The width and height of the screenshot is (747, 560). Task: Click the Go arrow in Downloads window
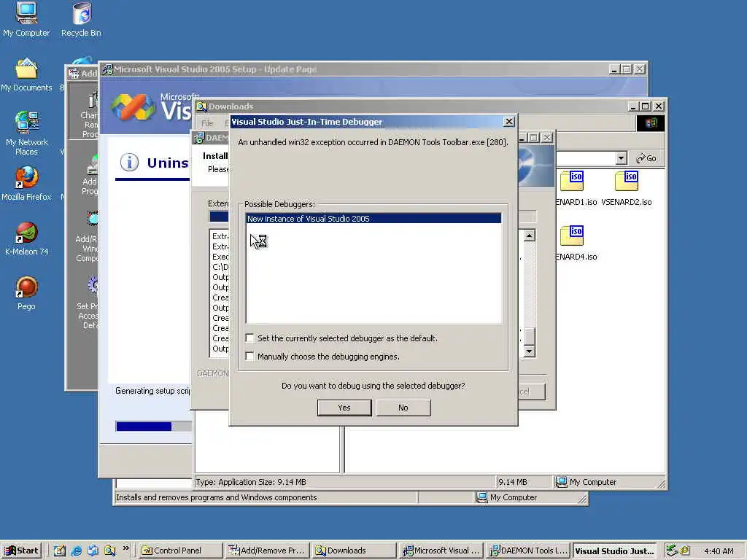[x=646, y=158]
